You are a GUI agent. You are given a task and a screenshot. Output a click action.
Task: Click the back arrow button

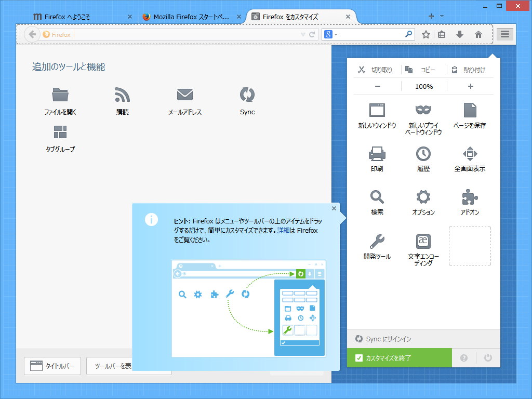click(x=32, y=34)
